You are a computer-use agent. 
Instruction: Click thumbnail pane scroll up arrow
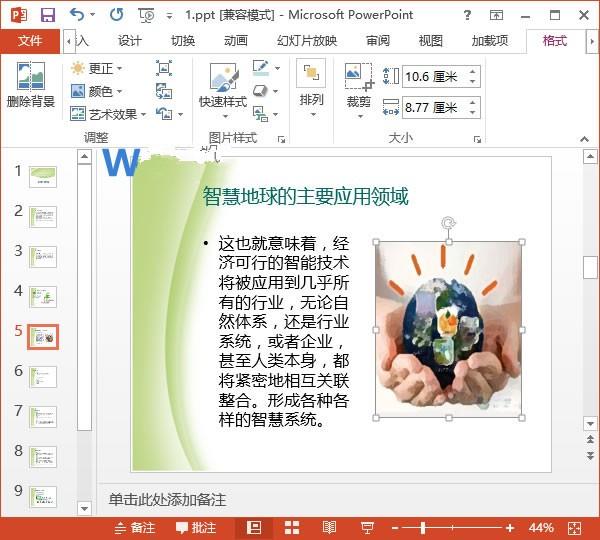pos(84,157)
